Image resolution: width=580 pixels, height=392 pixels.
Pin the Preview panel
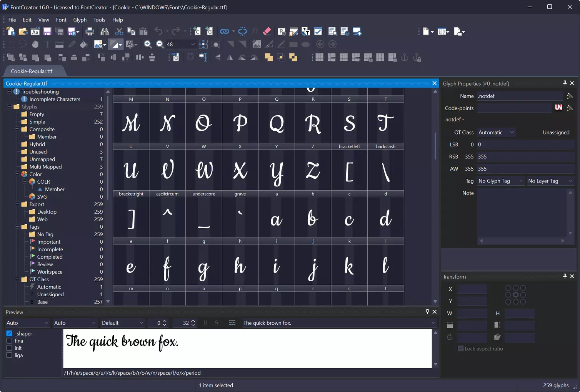pyautogui.click(x=427, y=312)
